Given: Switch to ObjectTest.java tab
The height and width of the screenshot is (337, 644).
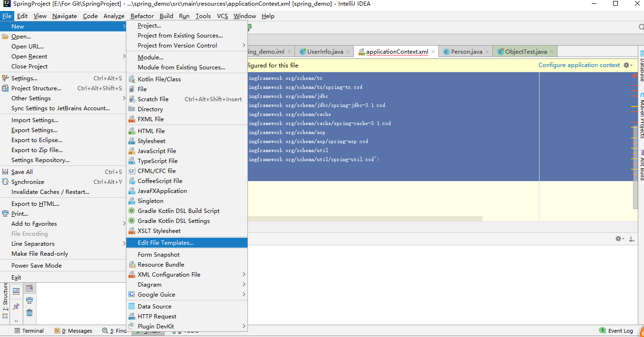Looking at the screenshot, I should click(x=525, y=52).
